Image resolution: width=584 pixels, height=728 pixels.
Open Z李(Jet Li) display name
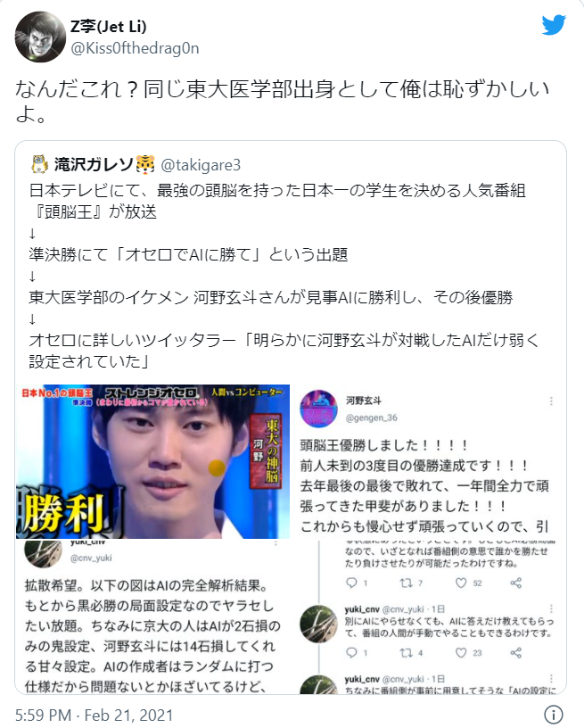click(x=108, y=27)
